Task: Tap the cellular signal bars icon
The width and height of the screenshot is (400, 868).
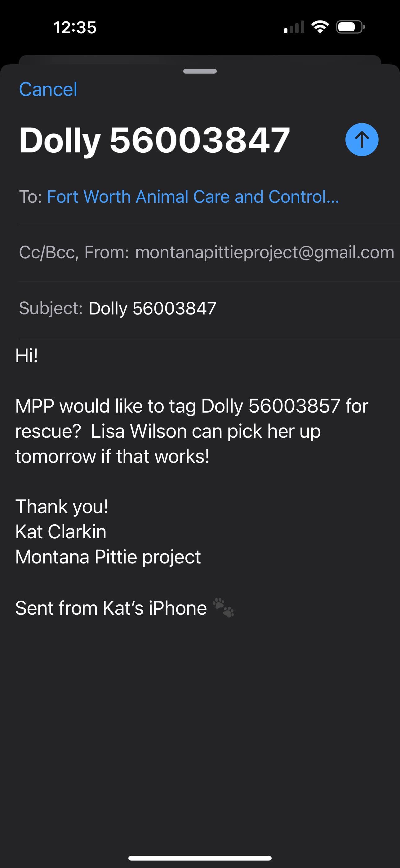Action: coord(294,27)
